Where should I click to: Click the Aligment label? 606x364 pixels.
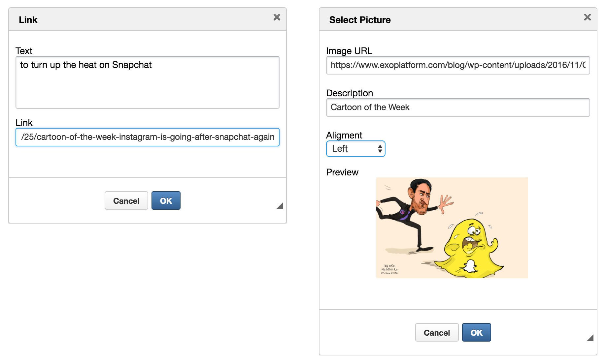pyautogui.click(x=344, y=135)
